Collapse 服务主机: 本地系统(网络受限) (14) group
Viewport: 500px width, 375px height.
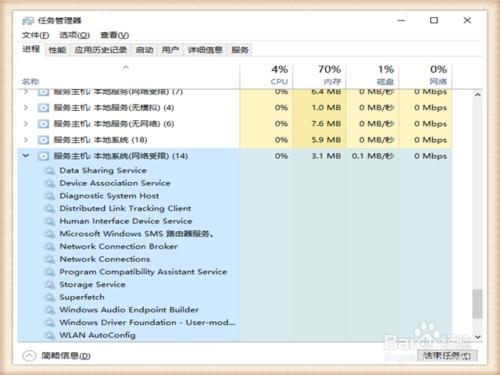[x=26, y=155]
